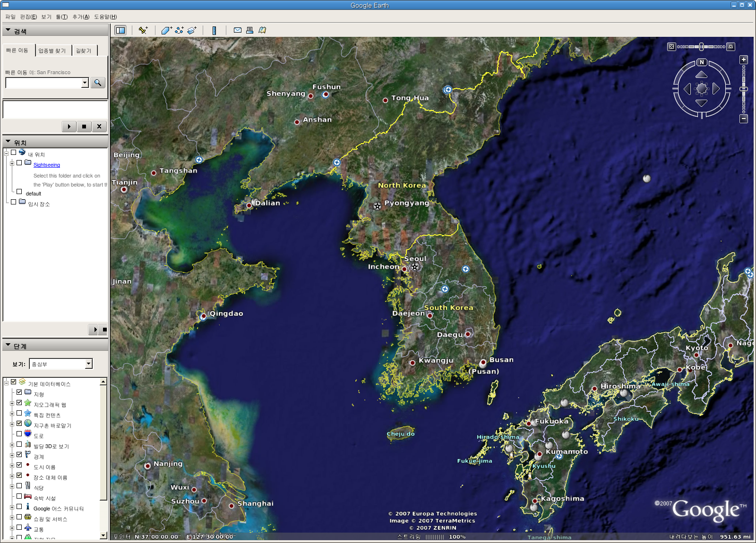Click the add polygon icon
This screenshot has width=756, height=543.
coord(166,30)
